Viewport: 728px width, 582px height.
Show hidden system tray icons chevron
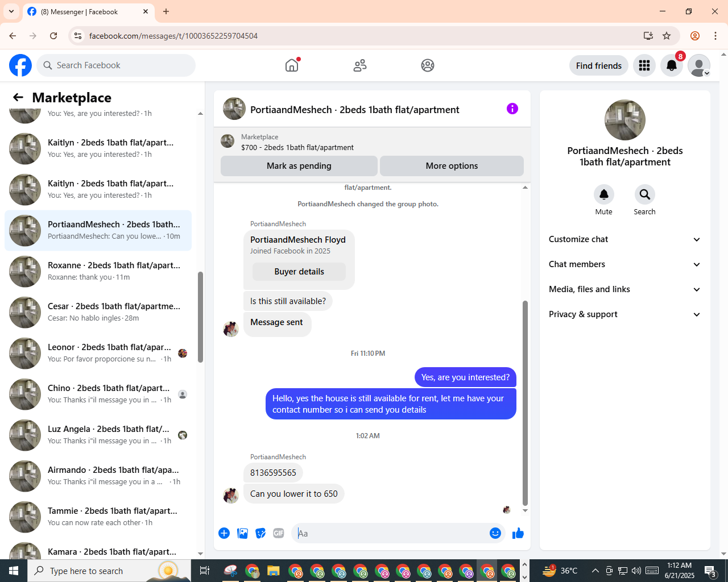(595, 571)
